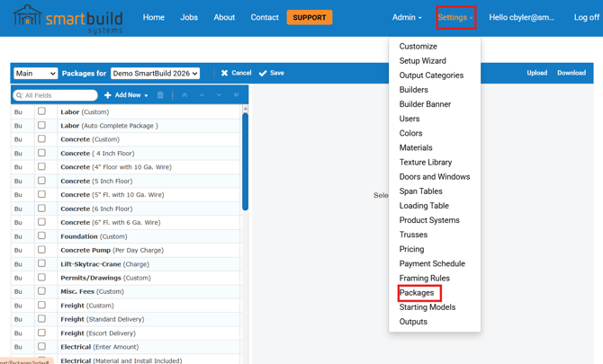Open Framing Rules menu entry

tap(424, 278)
